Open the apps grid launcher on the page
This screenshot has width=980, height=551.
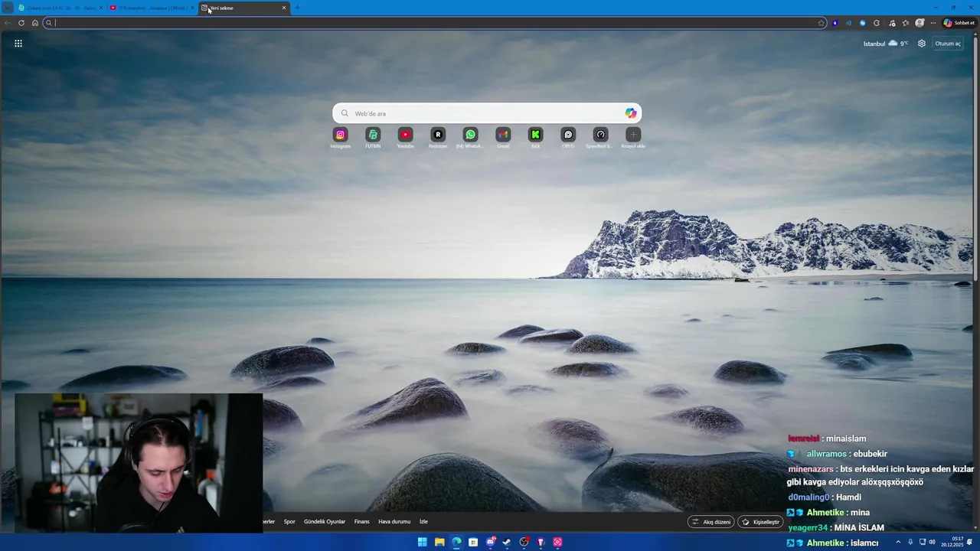tap(18, 44)
